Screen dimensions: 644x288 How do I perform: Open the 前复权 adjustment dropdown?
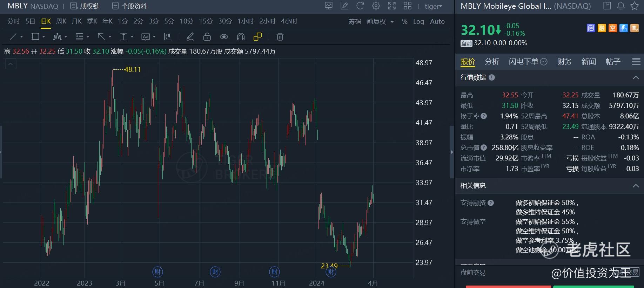380,21
